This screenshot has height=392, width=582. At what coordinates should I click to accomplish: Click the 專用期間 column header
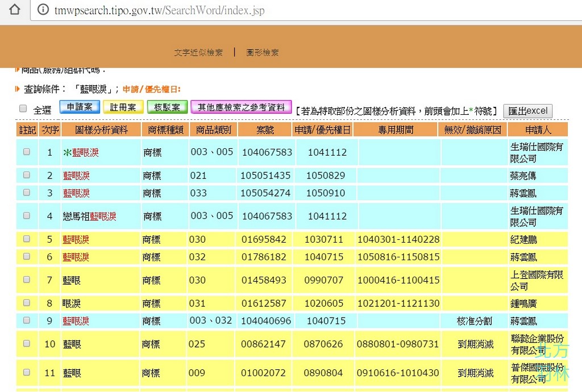click(396, 130)
